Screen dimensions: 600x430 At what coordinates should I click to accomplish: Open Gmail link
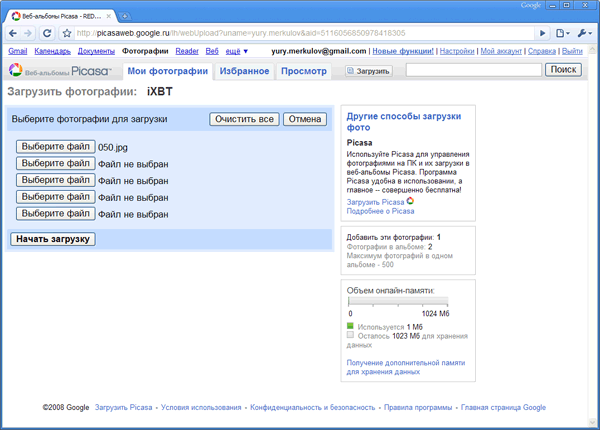coord(18,51)
